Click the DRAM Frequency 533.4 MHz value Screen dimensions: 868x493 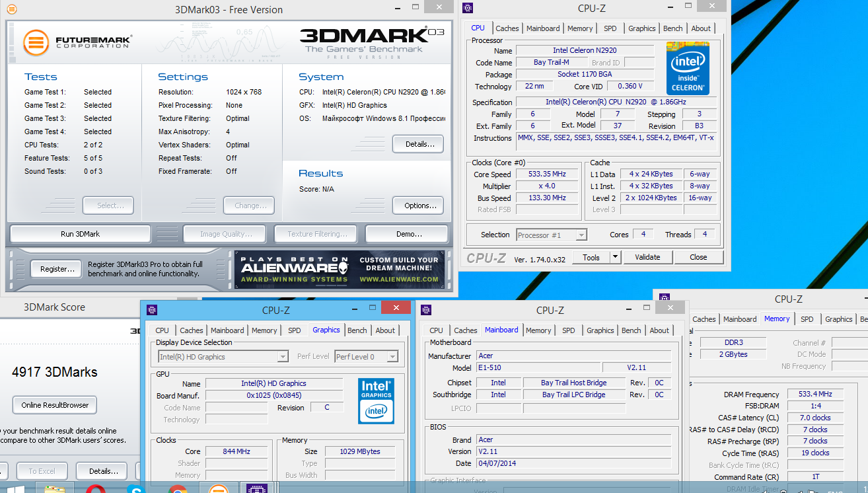(x=816, y=394)
